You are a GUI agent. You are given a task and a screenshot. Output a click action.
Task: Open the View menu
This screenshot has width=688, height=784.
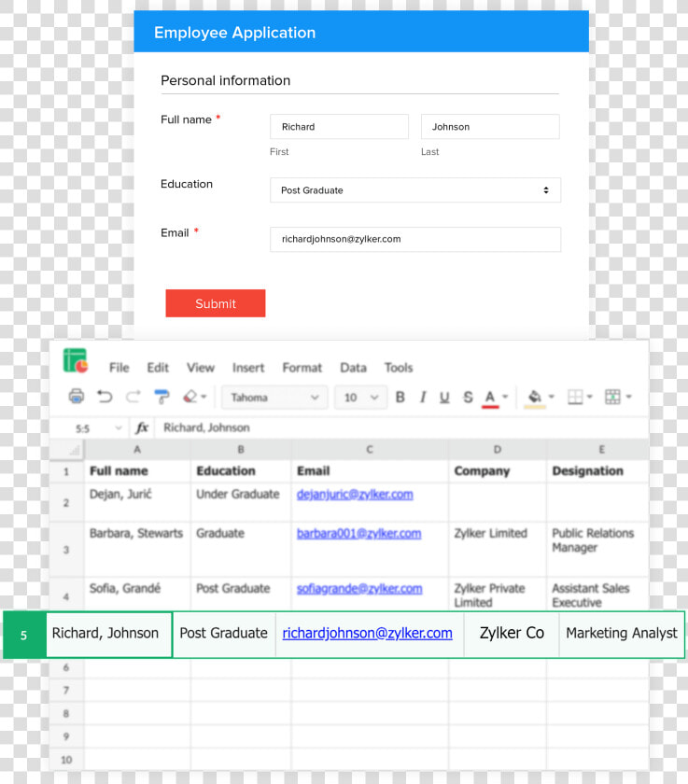pos(201,368)
